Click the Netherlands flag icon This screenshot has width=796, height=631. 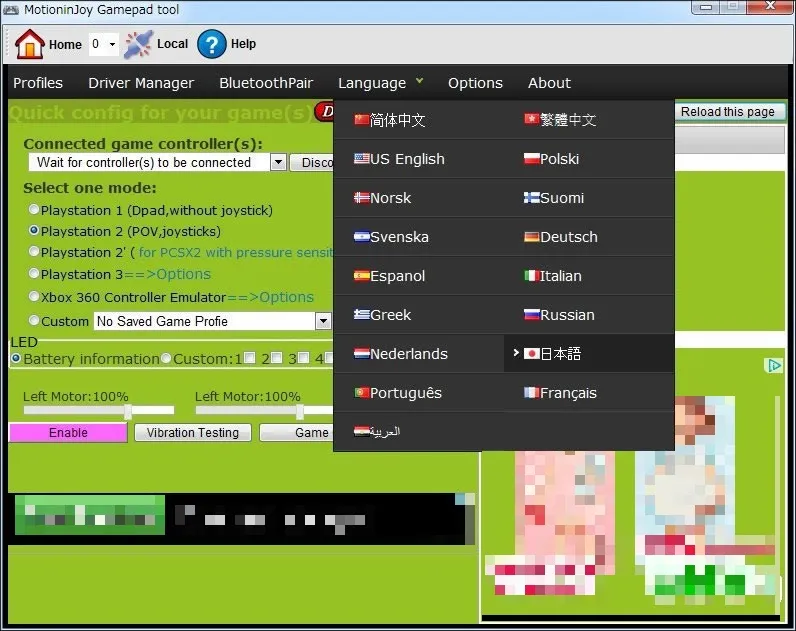[361, 354]
